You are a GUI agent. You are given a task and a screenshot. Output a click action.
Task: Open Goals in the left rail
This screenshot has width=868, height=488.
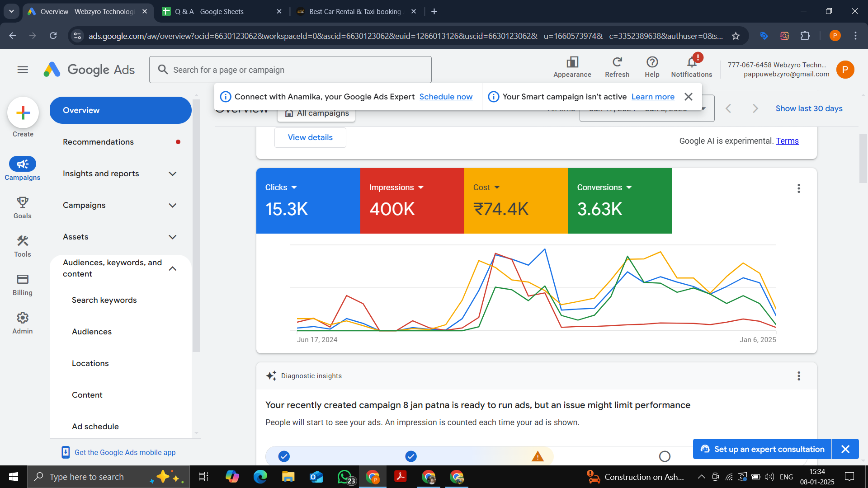coord(23,207)
